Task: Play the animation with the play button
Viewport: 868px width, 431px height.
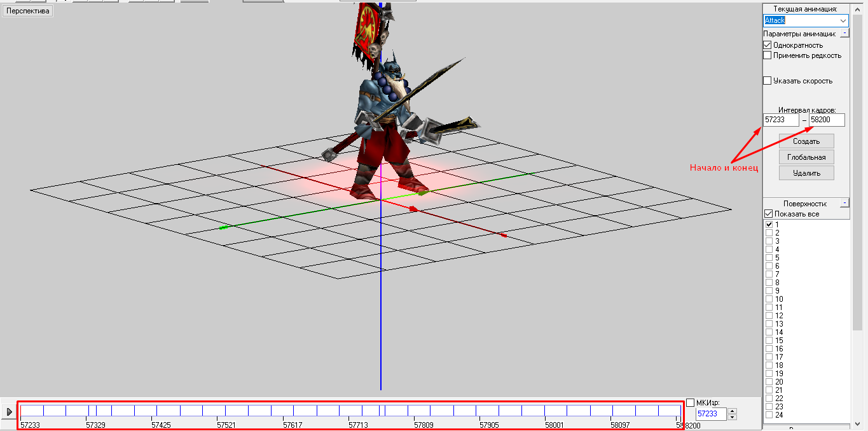Action: (9, 412)
